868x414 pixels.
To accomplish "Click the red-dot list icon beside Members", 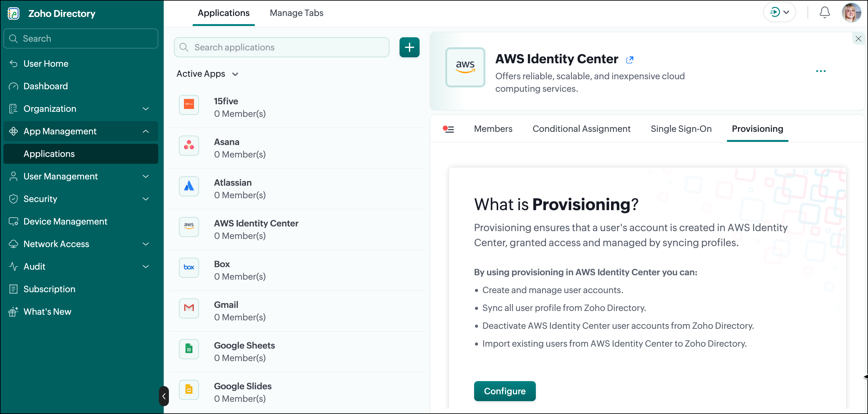I will click(448, 129).
